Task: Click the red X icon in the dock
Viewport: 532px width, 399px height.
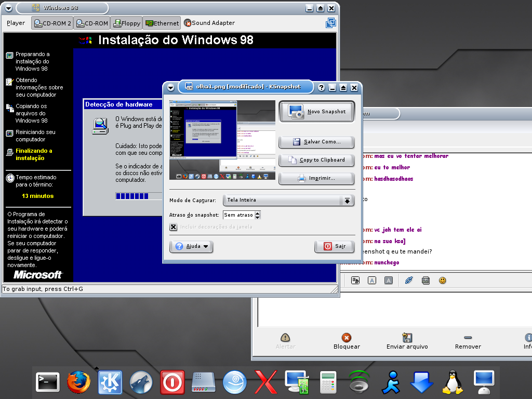Action: (266, 382)
